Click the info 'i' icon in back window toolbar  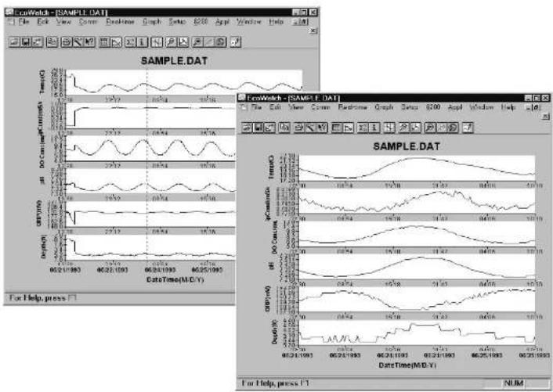(142, 42)
